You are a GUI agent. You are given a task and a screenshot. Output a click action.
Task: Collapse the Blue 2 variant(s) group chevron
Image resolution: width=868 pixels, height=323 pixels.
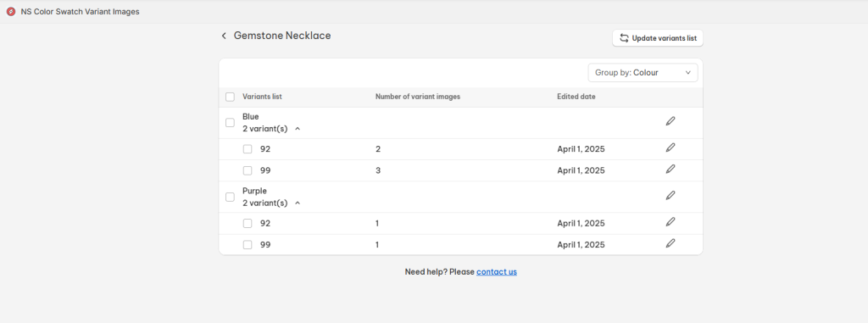coord(298,129)
